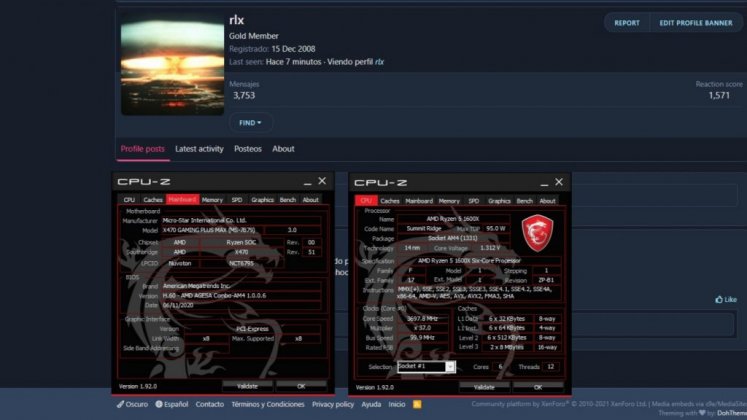The height and width of the screenshot is (420, 747).
Task: Click EDIT PROFILE BANNER button
Action: point(696,23)
